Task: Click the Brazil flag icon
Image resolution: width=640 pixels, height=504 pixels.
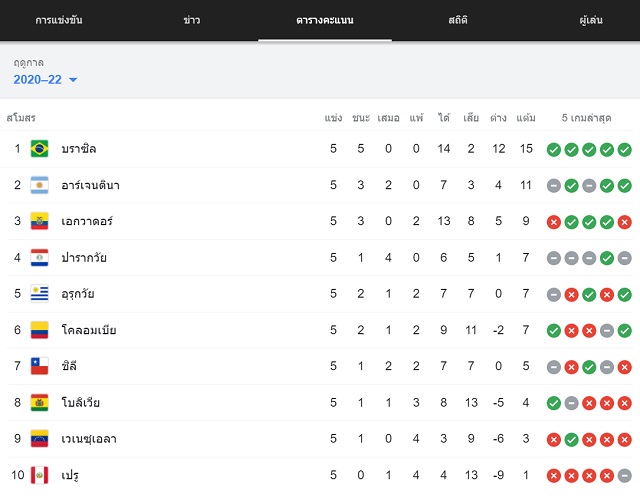Action: coord(40,149)
